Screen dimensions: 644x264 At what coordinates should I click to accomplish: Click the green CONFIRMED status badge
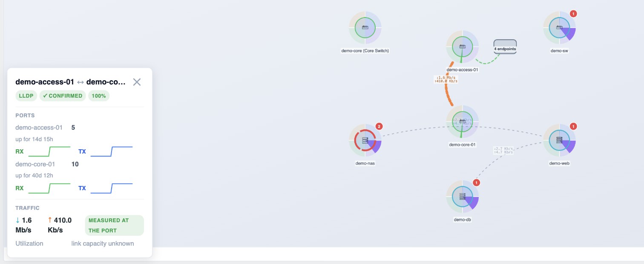pyautogui.click(x=63, y=96)
